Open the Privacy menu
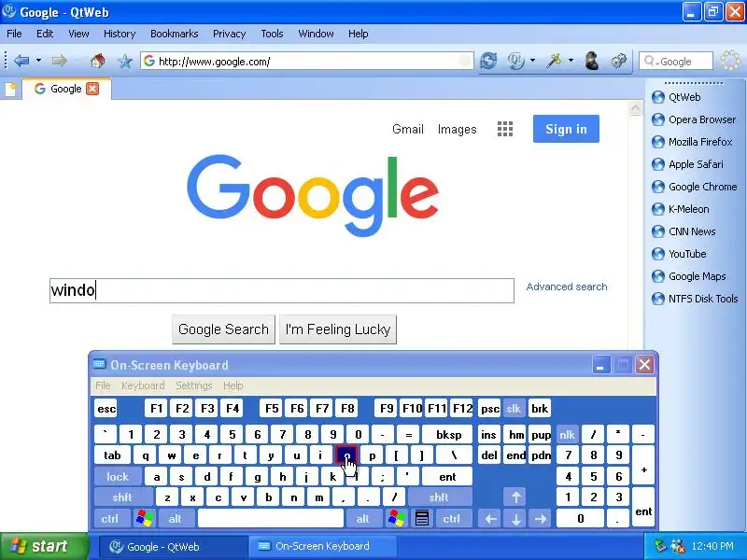The image size is (747, 560). click(229, 34)
